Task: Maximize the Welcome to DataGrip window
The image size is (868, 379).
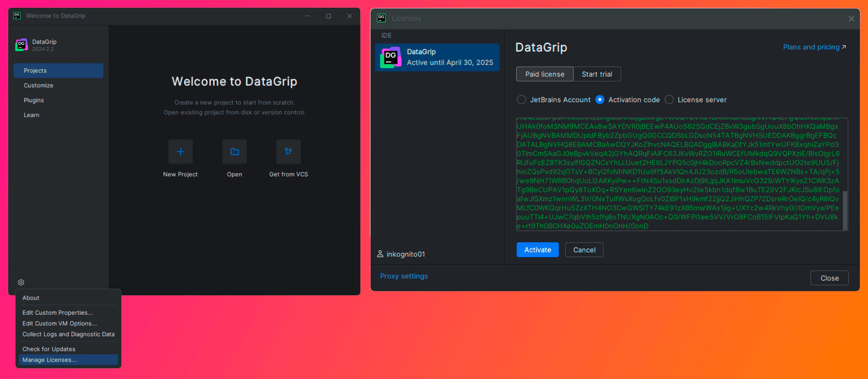Action: click(x=328, y=16)
